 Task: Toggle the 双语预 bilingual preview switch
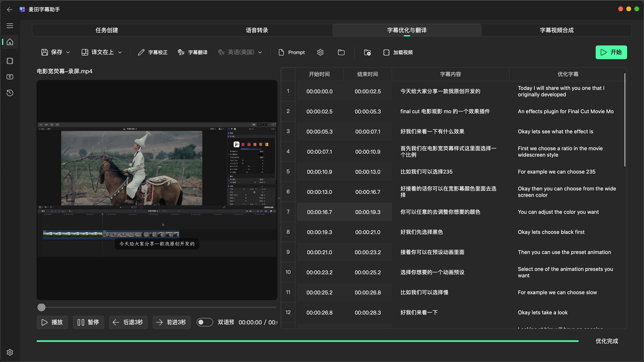point(204,322)
